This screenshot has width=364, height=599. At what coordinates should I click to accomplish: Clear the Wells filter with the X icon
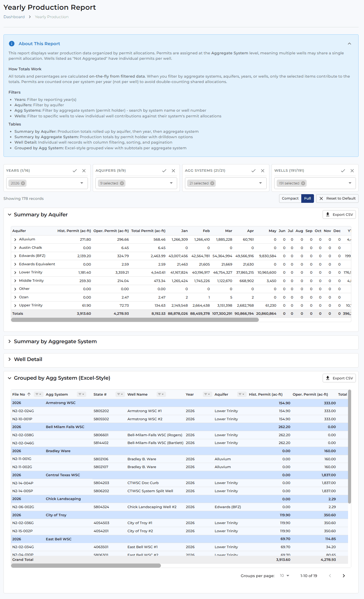(352, 171)
